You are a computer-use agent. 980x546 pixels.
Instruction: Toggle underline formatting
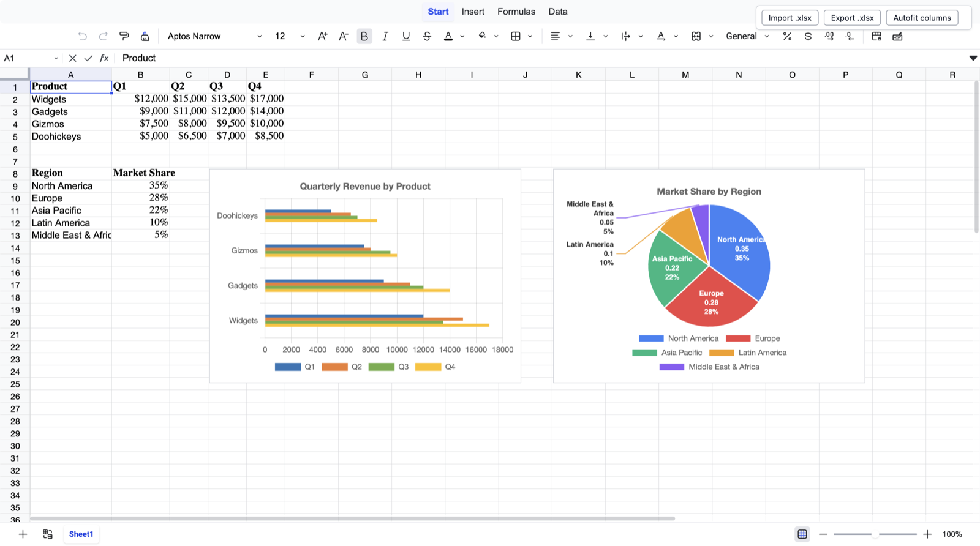pos(406,36)
